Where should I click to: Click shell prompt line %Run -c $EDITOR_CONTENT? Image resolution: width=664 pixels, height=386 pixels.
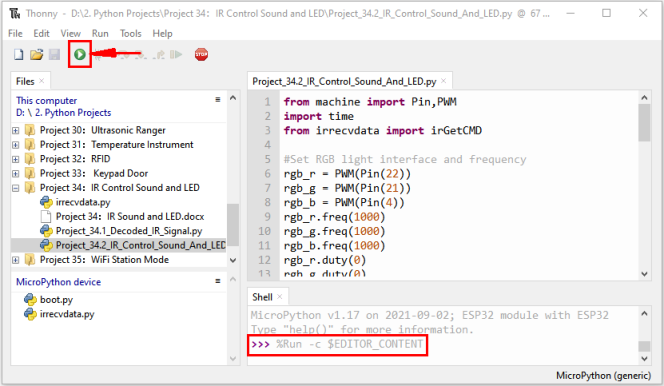coord(337,344)
